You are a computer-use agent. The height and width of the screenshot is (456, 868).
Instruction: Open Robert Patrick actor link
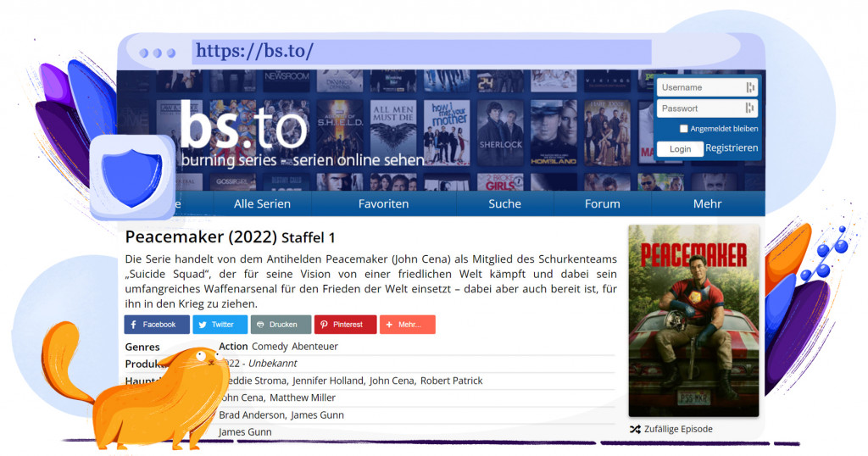(x=451, y=381)
